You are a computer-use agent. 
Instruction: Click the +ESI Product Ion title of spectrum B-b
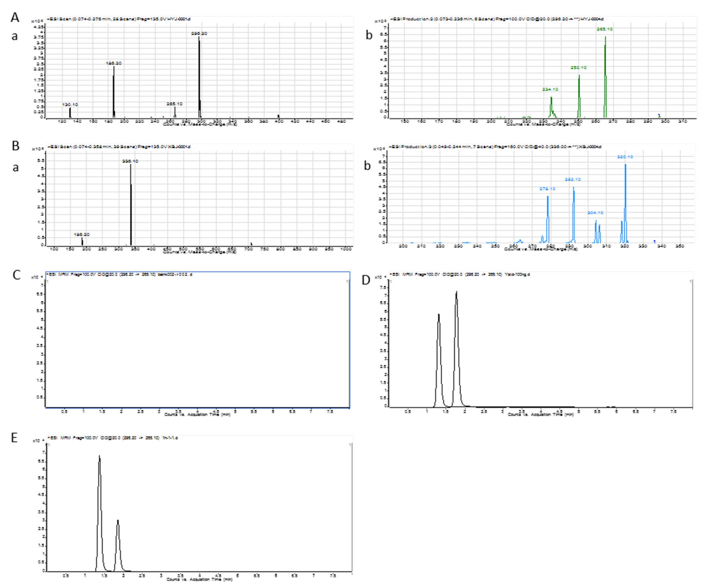495,147
